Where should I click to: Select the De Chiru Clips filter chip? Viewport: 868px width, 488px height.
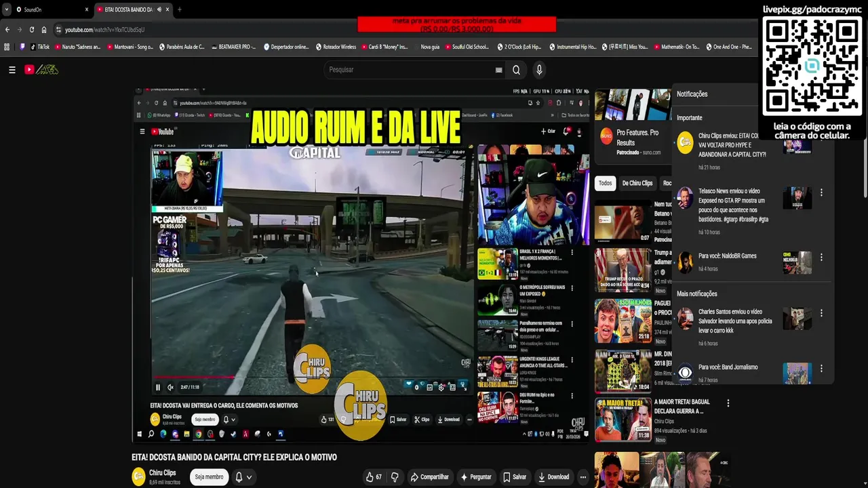pos(637,183)
